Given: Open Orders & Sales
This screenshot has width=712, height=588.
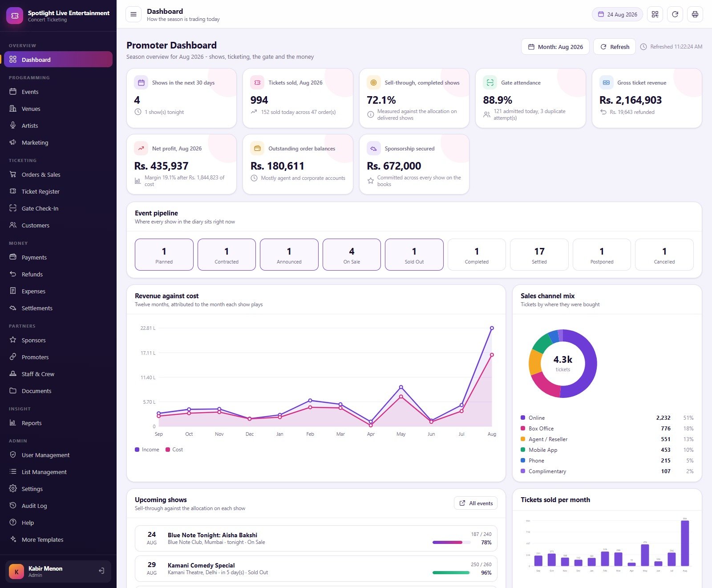Looking at the screenshot, I should coord(58,174).
